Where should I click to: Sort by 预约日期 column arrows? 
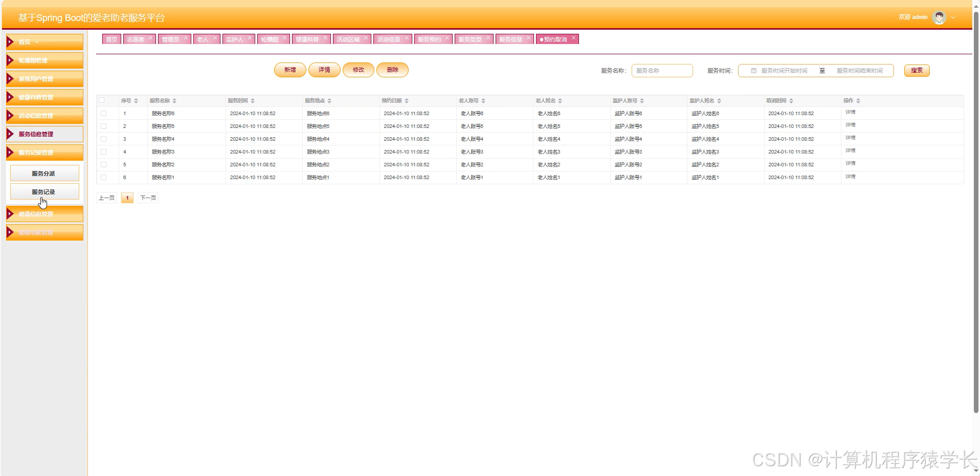click(x=407, y=101)
